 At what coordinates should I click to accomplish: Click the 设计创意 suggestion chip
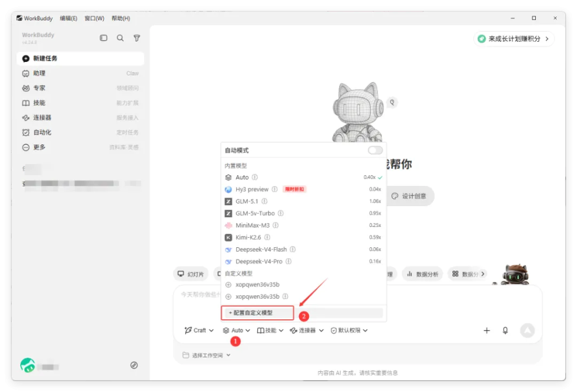(410, 196)
